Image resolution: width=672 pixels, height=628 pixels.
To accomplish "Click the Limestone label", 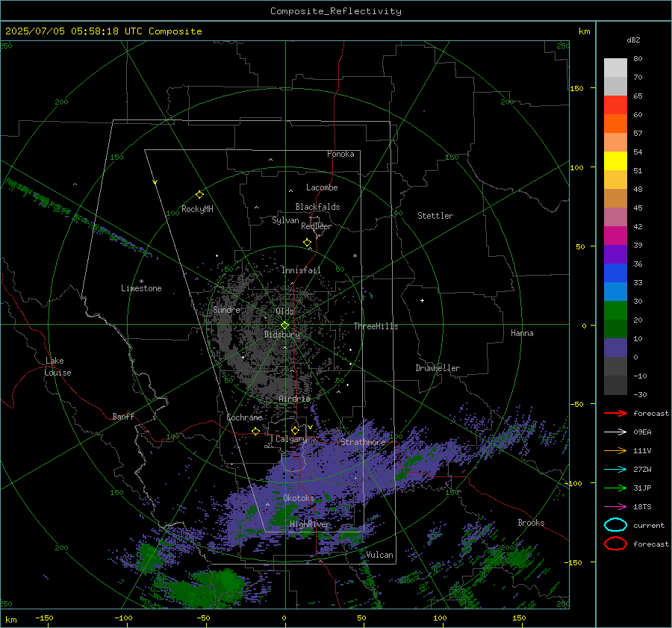I will tap(141, 288).
